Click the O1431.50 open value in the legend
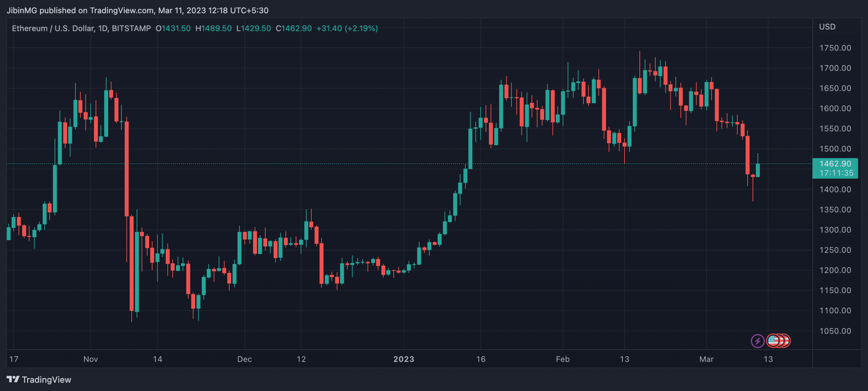 [x=173, y=28]
